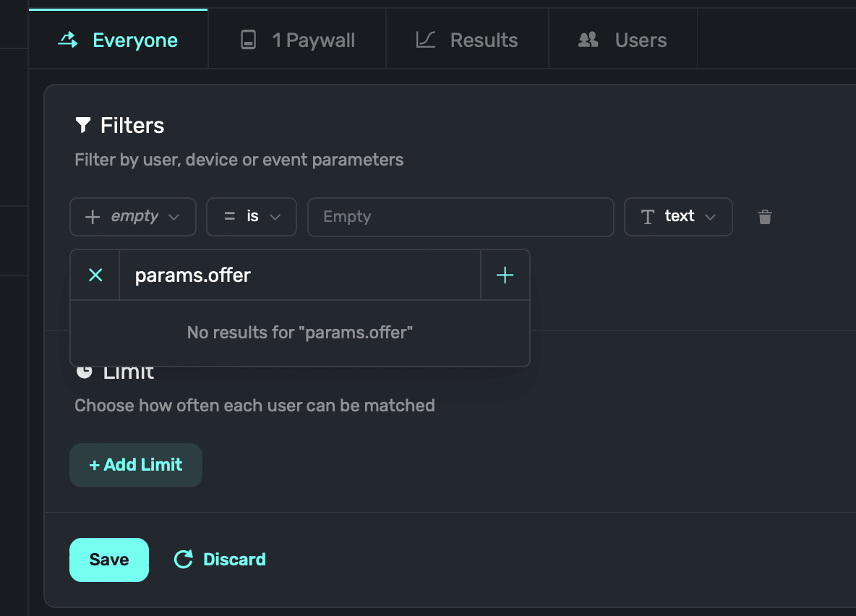Viewport: 856px width, 616px height.
Task: Add params.offer with the plus icon
Action: tap(505, 275)
